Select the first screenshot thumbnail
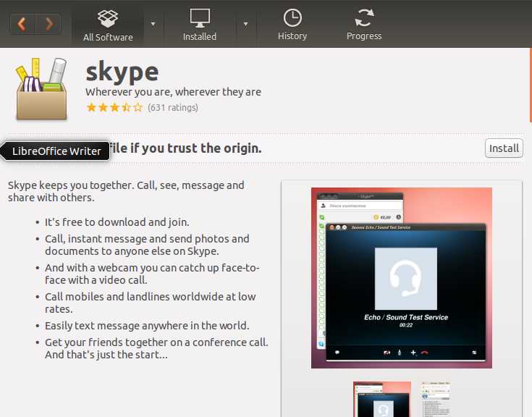The height and width of the screenshot is (417, 532). point(382,400)
